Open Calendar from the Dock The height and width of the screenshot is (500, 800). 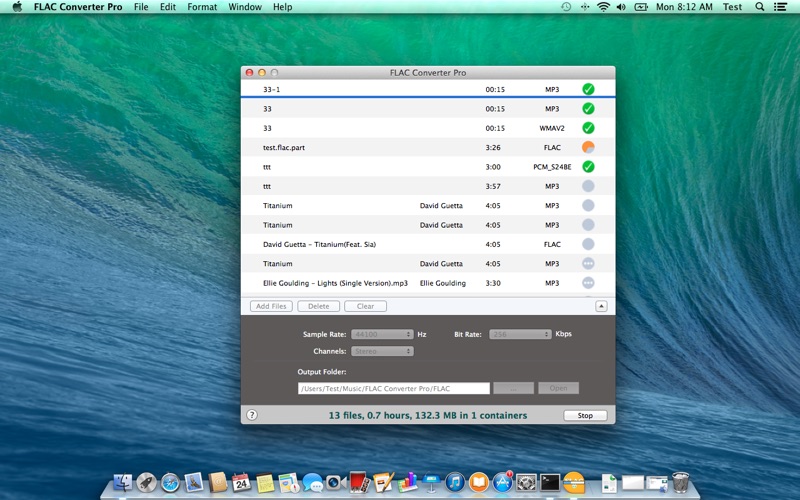[241, 482]
